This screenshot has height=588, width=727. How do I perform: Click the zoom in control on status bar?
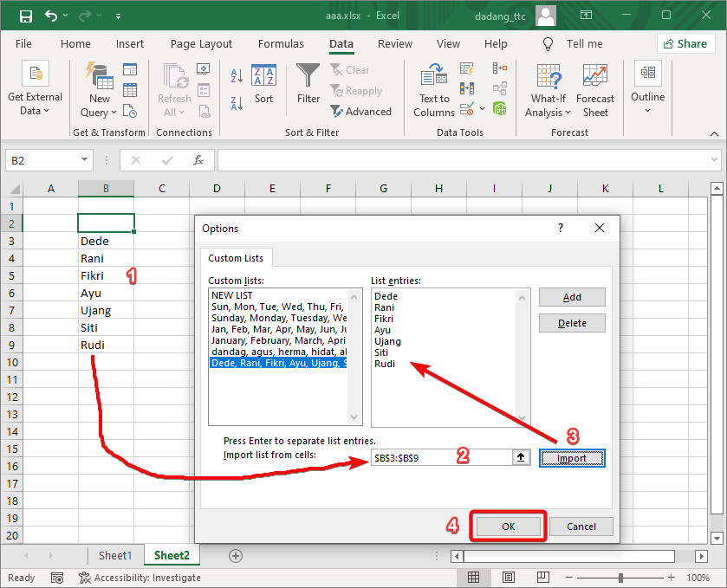[x=671, y=578]
